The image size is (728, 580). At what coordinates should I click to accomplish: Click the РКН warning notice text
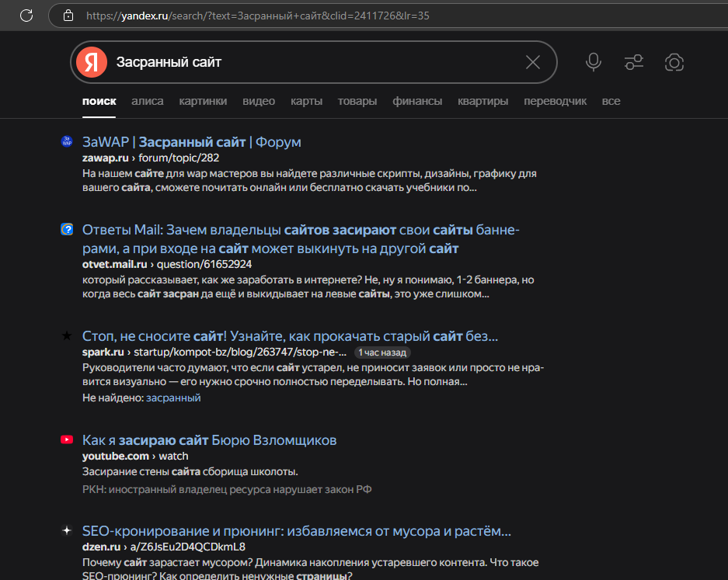[227, 489]
